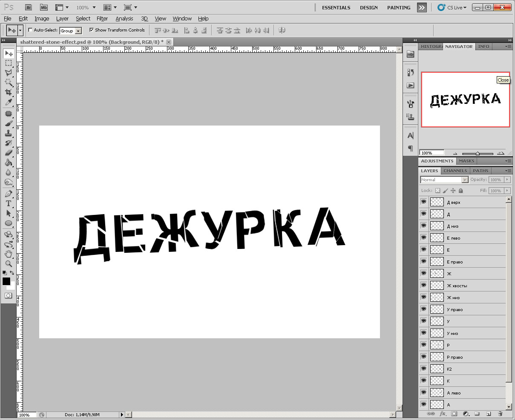Open the Filter menu

[102, 19]
